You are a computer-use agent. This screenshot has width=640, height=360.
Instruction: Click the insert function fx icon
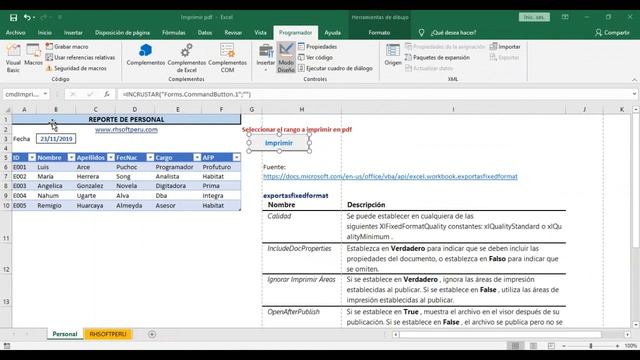pos(107,94)
